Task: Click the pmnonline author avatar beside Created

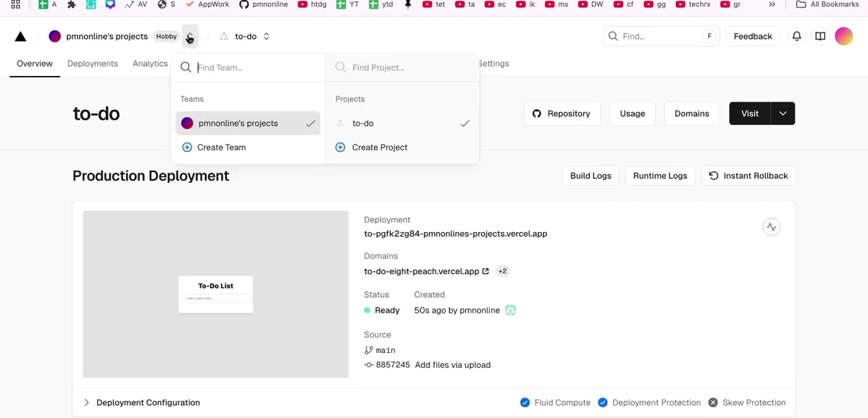Action: pos(511,310)
